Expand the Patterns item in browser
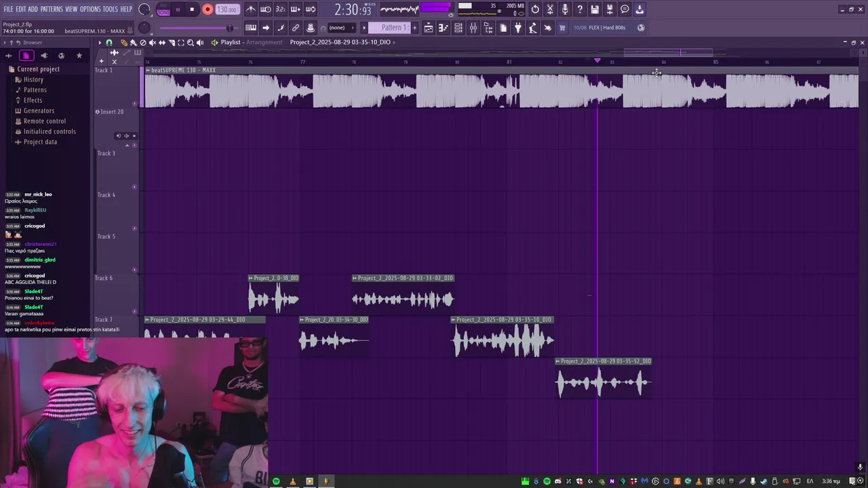Screen dimensions: 868x488 click(x=35, y=89)
